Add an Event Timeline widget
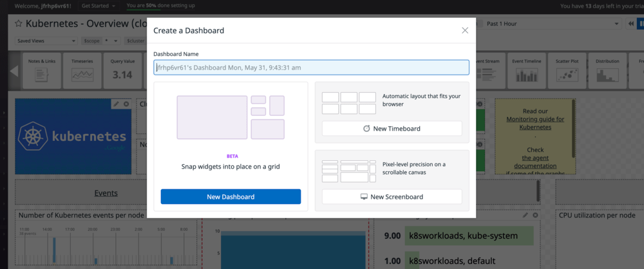644x269 pixels. 527,71
